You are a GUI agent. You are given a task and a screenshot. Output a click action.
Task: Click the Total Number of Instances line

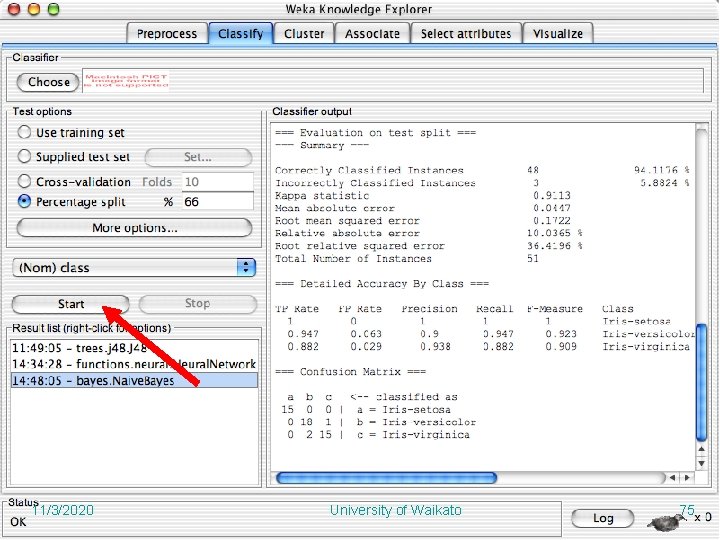[407, 259]
